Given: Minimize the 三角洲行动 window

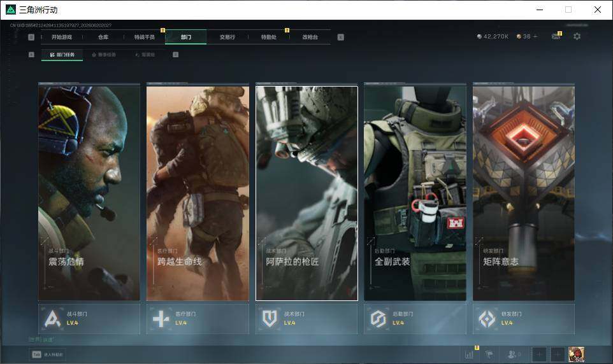Looking at the screenshot, I should (540, 10).
